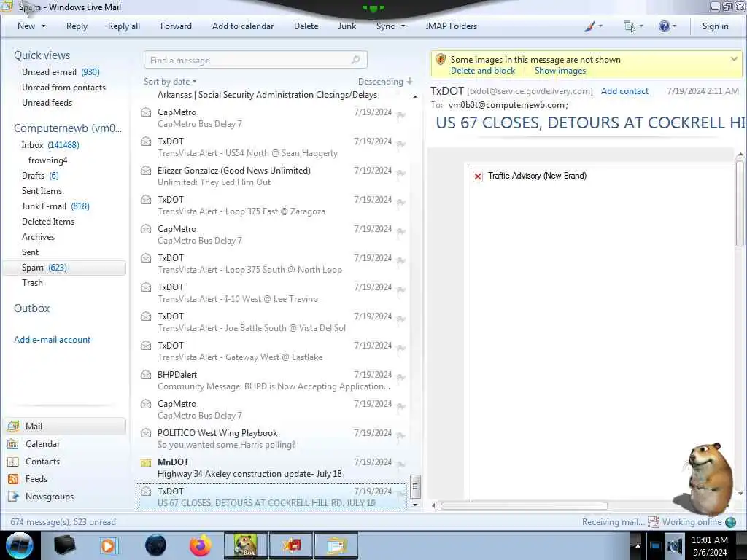Click the Windows Start orb
This screenshot has height=560, width=747.
(x=20, y=545)
